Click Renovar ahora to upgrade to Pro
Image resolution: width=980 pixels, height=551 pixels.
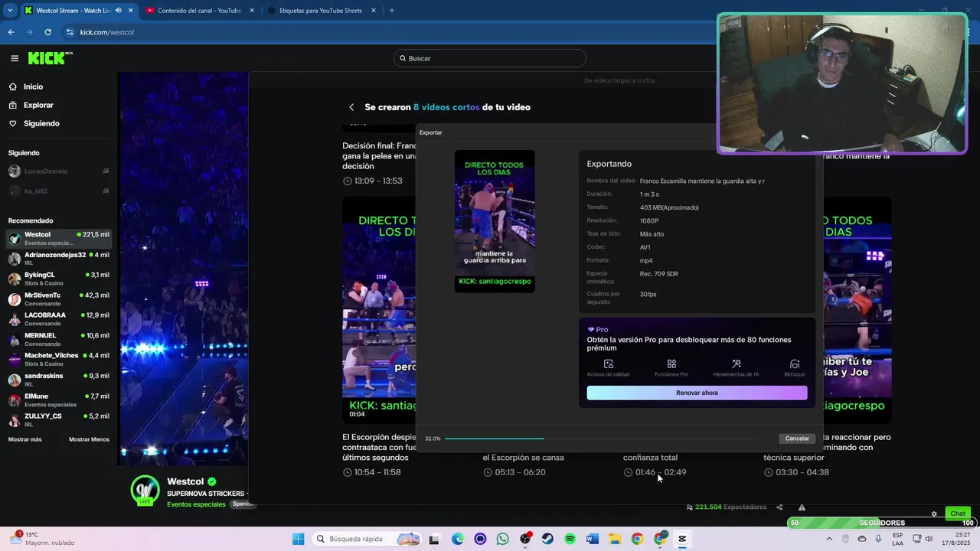click(697, 393)
